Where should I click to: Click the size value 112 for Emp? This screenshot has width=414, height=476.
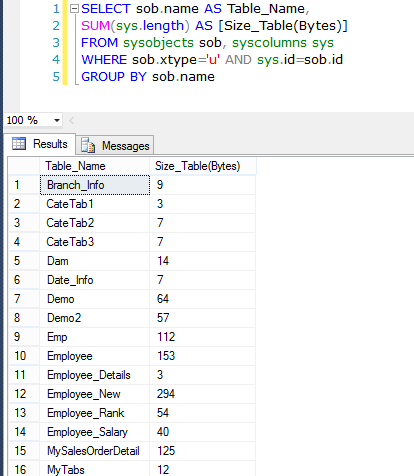[203, 337]
